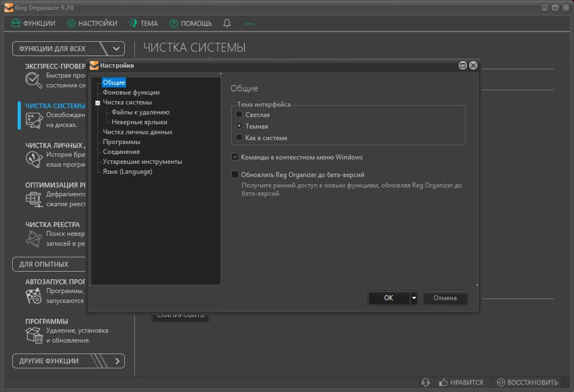
Task: Select the Светлая theme radio button
Action: (x=239, y=114)
